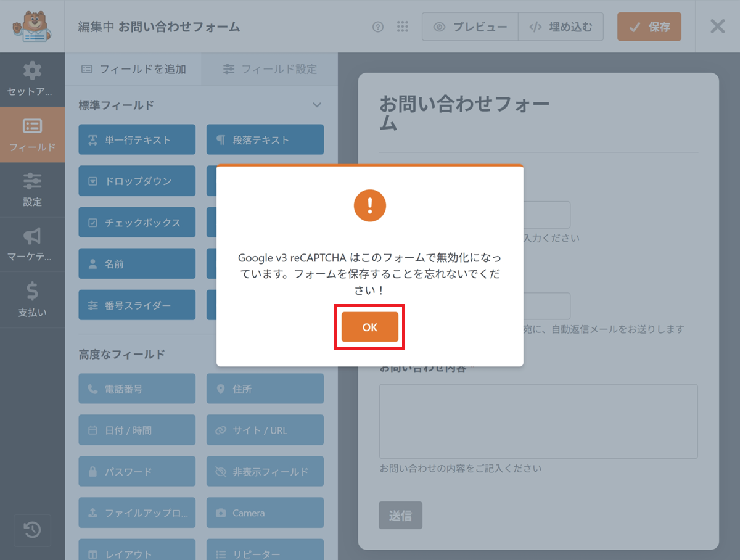Click the 埋め込む button
This screenshot has width=740, height=560.
click(x=561, y=27)
